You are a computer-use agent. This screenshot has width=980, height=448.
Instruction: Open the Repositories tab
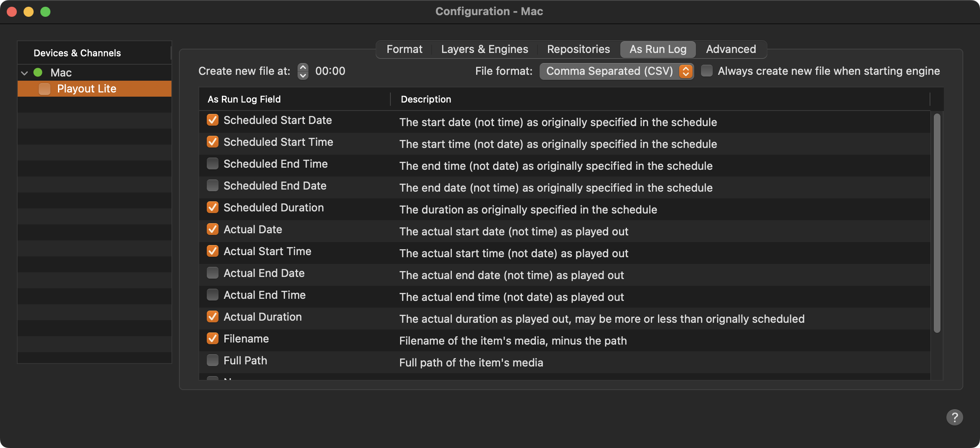(x=578, y=49)
